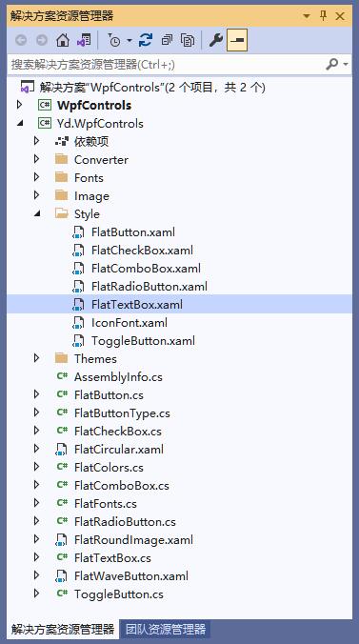Switch to the 团队资源管理器 tab
This screenshot has width=359, height=644.
(x=166, y=629)
